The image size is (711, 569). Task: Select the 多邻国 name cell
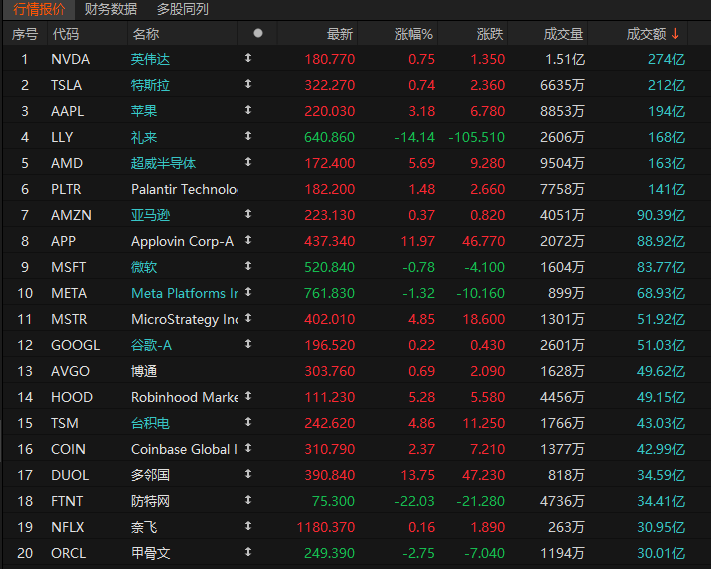coord(150,475)
